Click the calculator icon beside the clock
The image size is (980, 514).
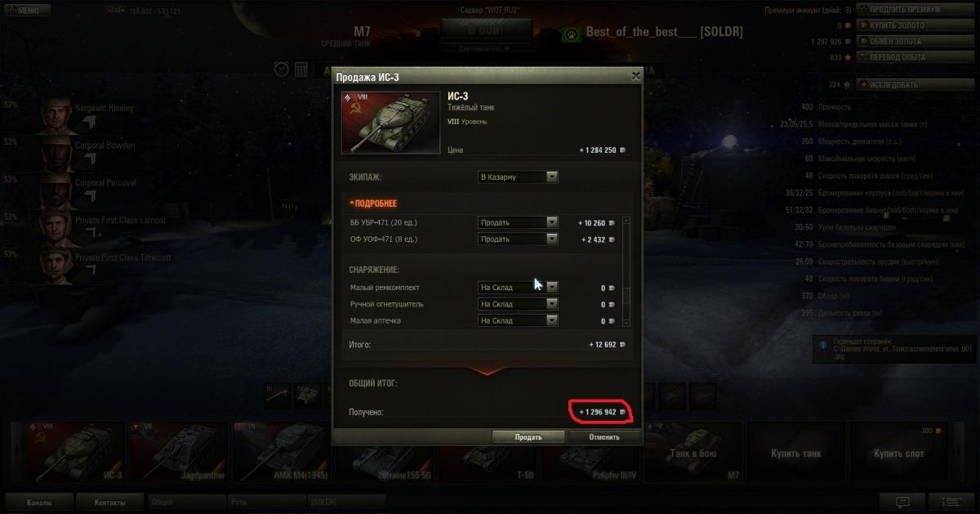pos(301,69)
